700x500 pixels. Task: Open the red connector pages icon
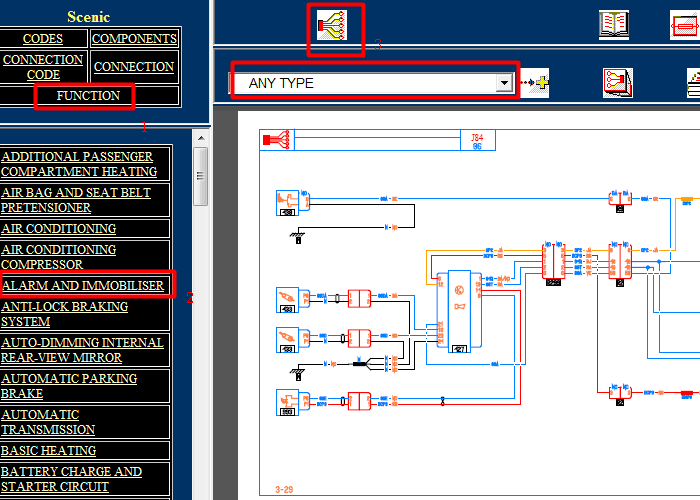coord(618,83)
